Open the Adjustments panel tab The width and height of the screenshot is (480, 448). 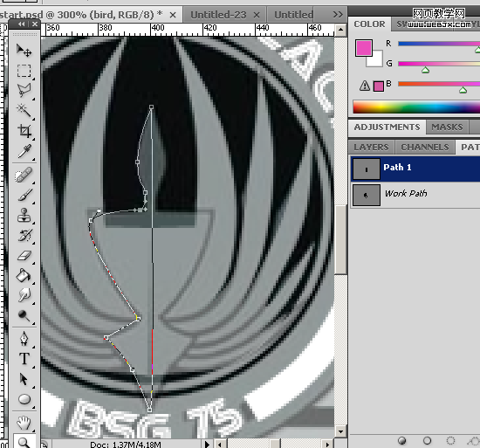pyautogui.click(x=387, y=128)
